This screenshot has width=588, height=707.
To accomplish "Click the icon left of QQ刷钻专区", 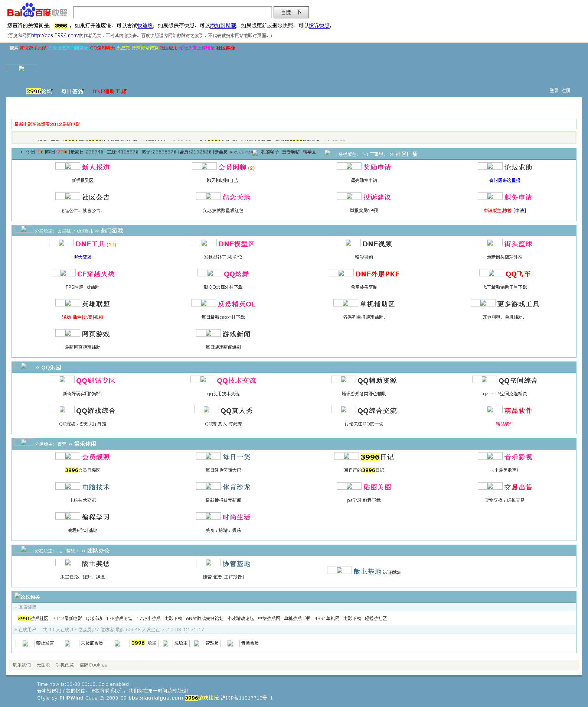I will (x=62, y=380).
